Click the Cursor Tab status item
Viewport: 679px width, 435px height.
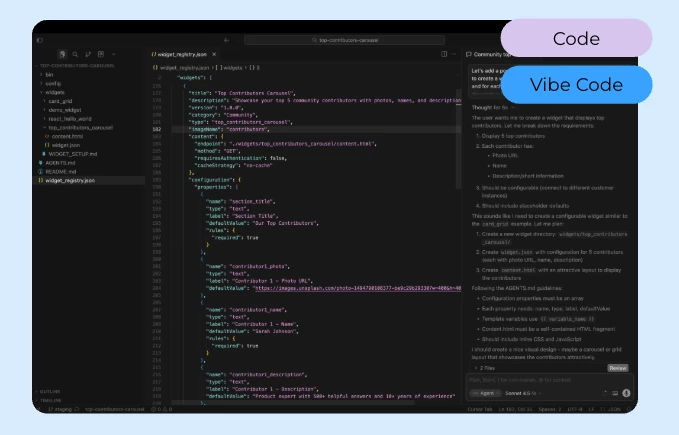(479, 409)
